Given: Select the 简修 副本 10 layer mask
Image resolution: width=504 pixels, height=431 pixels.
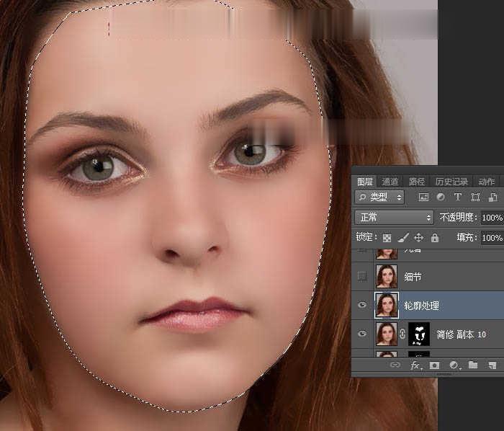Looking at the screenshot, I should pyautogui.click(x=419, y=334).
